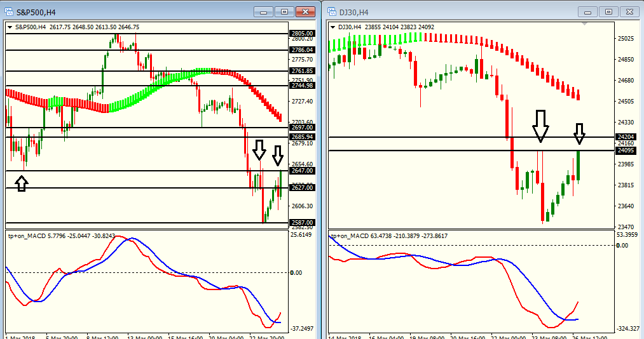Click the 2697.00 price level label
This screenshot has width=644, height=339.
302,128
